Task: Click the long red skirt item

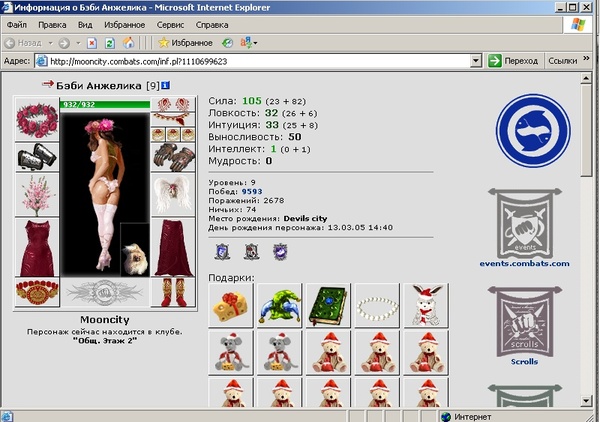Action: pos(173,248)
